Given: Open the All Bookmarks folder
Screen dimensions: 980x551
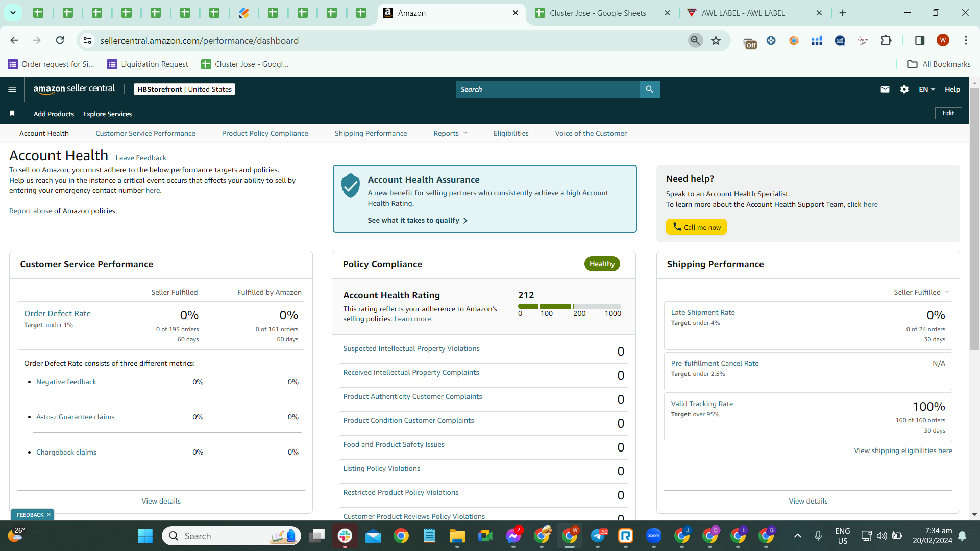Looking at the screenshot, I should coord(939,64).
